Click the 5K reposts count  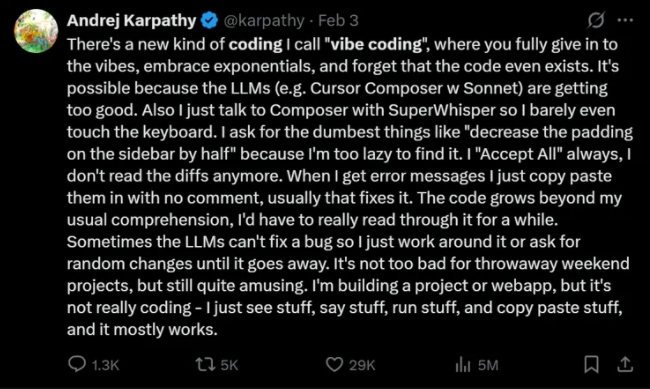coord(229,365)
